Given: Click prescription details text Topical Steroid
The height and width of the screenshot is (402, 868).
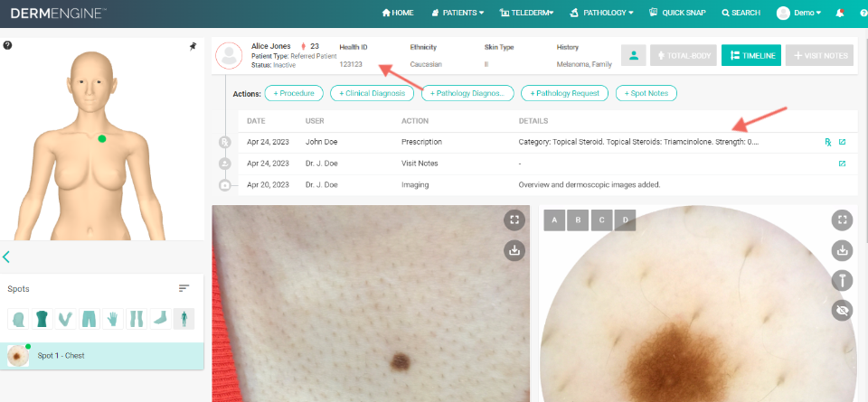Looking at the screenshot, I should (x=638, y=142).
